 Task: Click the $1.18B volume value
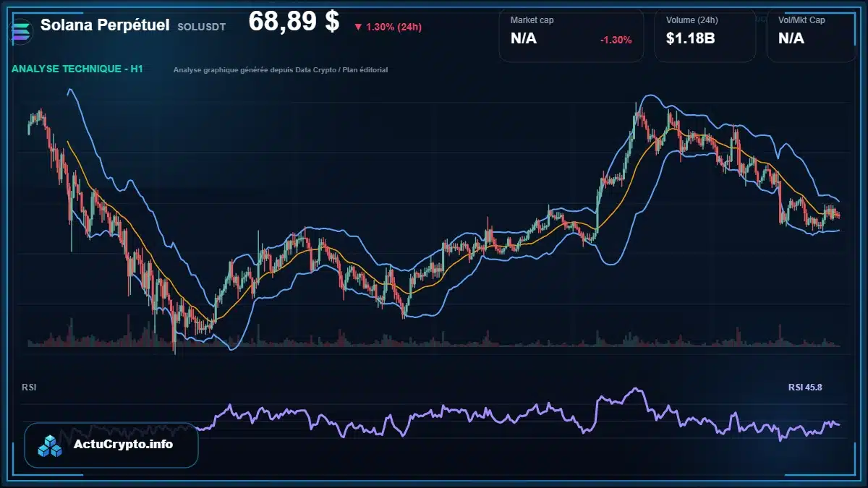(x=690, y=38)
